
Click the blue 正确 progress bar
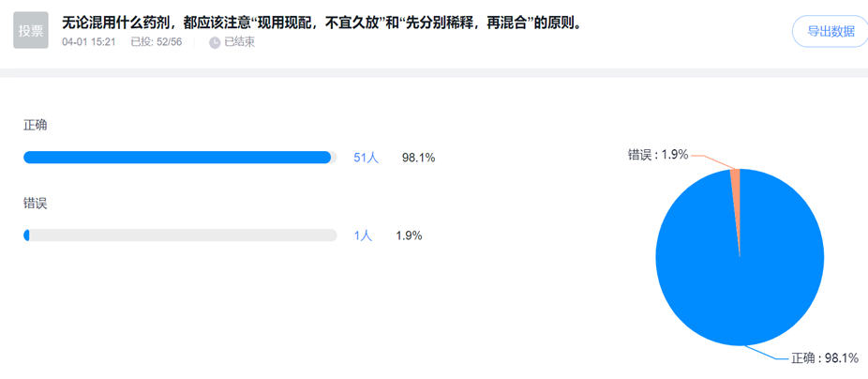coord(178,158)
